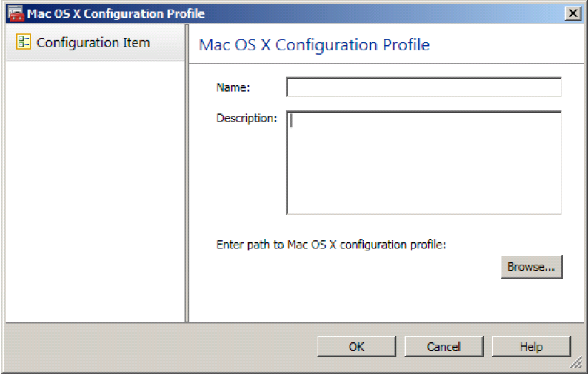Focus the Description multi-line text box
Image resolution: width=588 pixels, height=375 pixels.
(424, 163)
